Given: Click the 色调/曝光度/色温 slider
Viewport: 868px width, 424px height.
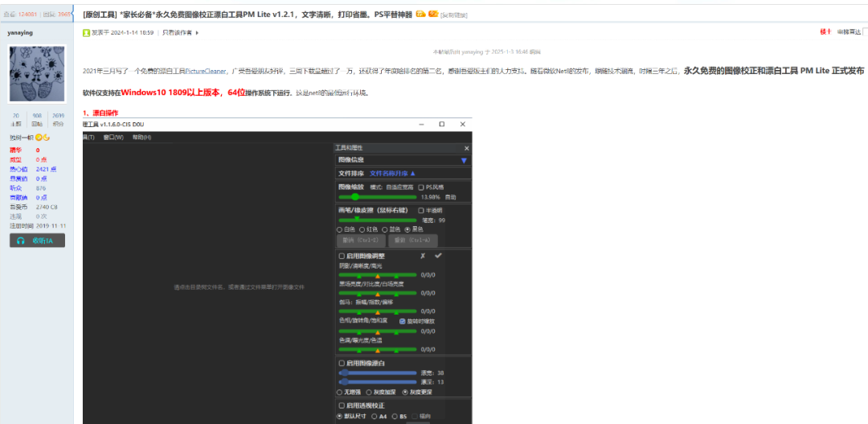Looking at the screenshot, I should point(377,350).
